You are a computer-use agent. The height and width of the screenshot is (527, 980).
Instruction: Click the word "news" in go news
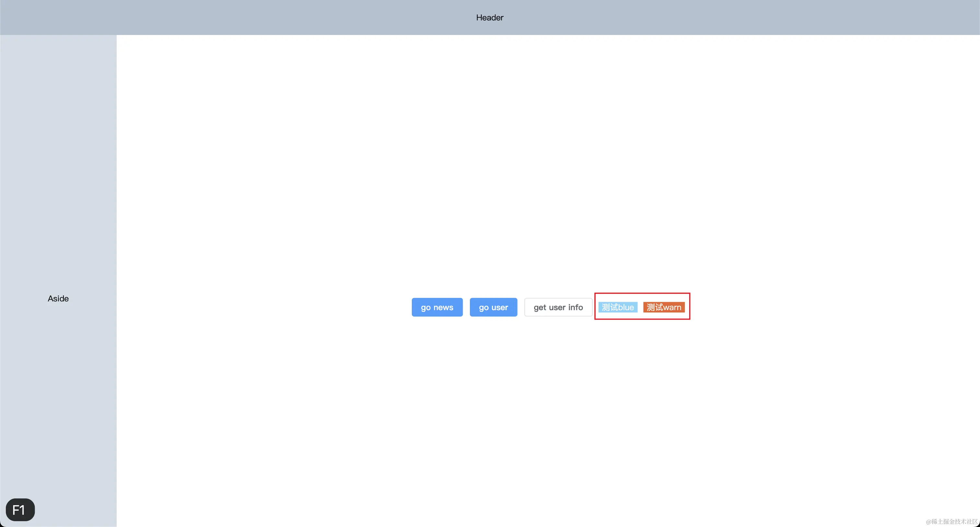443,307
